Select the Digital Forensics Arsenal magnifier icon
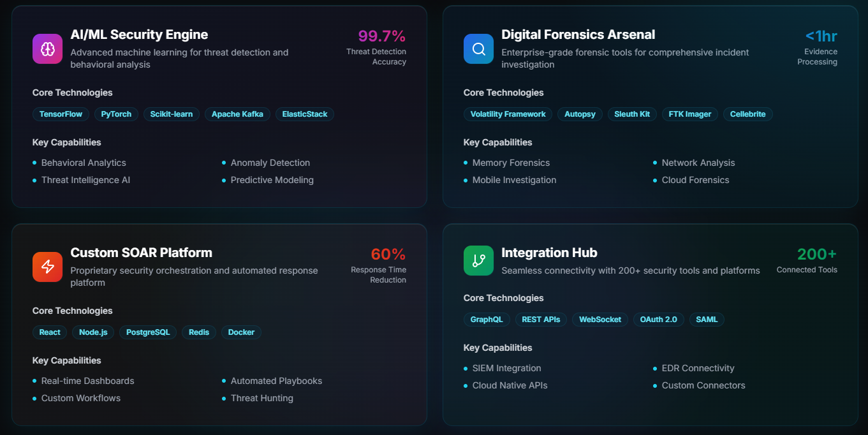Screen dimensions: 868x435 pos(478,48)
